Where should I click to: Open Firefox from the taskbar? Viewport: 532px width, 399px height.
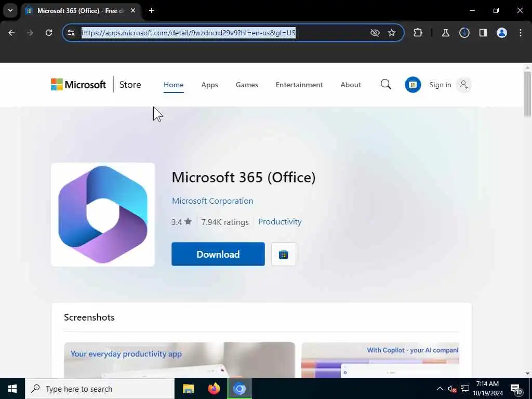tap(214, 389)
